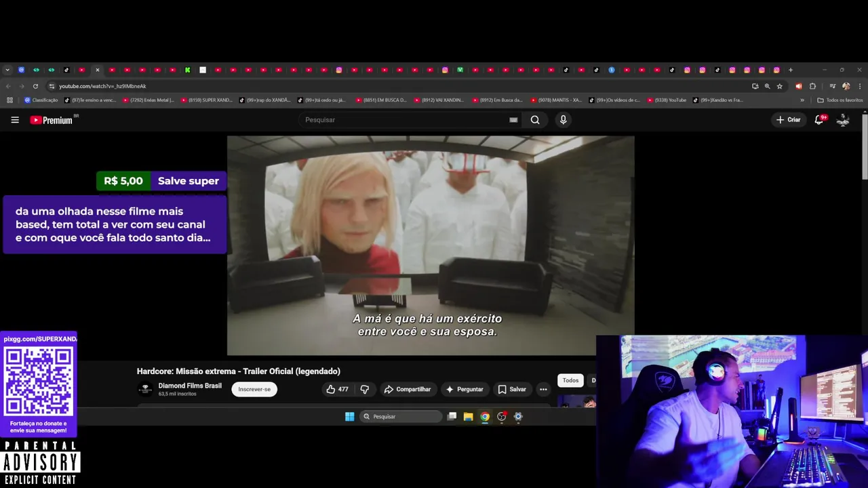Screen dimensions: 868x488
Task: Click video title 'Hardcore: Missão extrema'
Action: [x=239, y=371]
